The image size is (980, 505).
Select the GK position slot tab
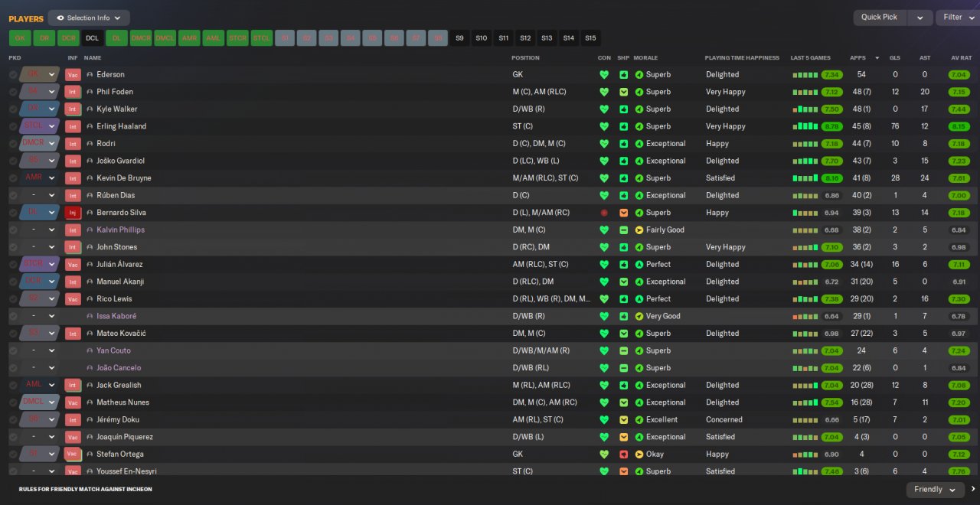pyautogui.click(x=20, y=38)
